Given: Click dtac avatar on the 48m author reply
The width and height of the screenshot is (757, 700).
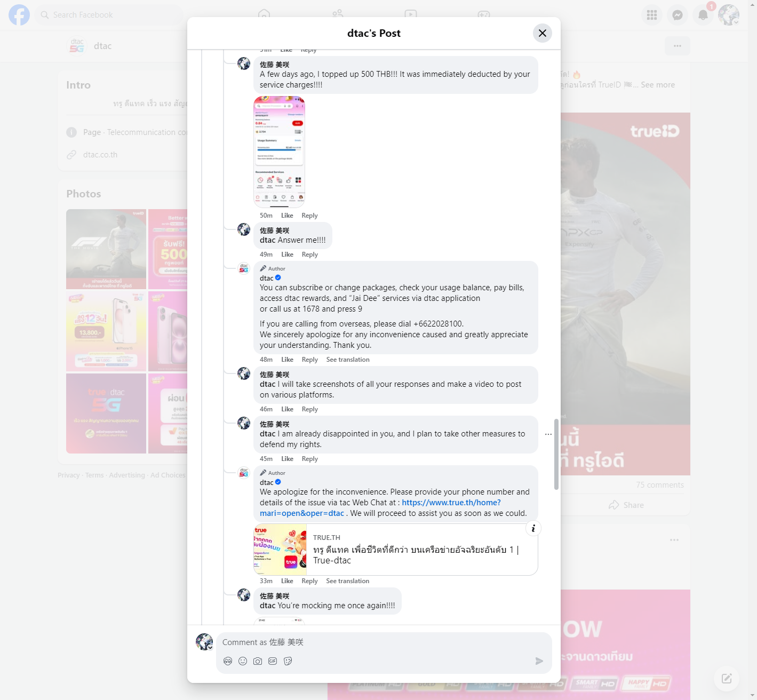Looking at the screenshot, I should (x=244, y=268).
